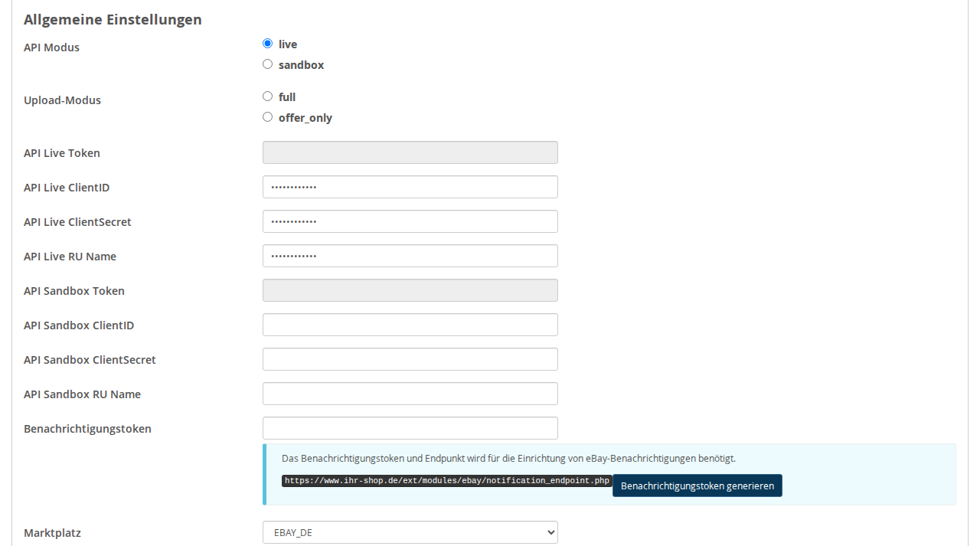Viewport: 980px width, 546px height.
Task: Open the Marktplatz EBAY_DE dropdown
Action: tap(410, 532)
